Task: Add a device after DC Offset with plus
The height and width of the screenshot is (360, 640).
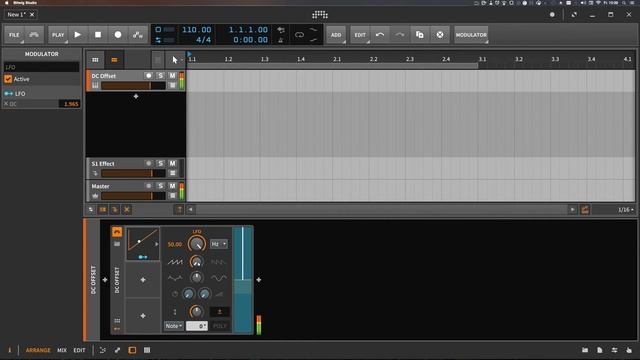Action: [x=259, y=280]
